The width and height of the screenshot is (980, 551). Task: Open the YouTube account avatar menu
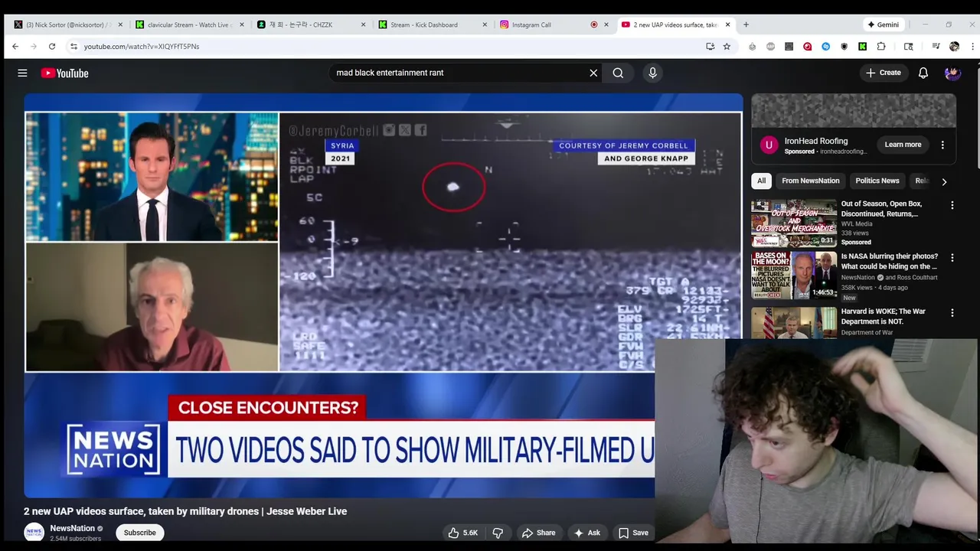pyautogui.click(x=952, y=73)
